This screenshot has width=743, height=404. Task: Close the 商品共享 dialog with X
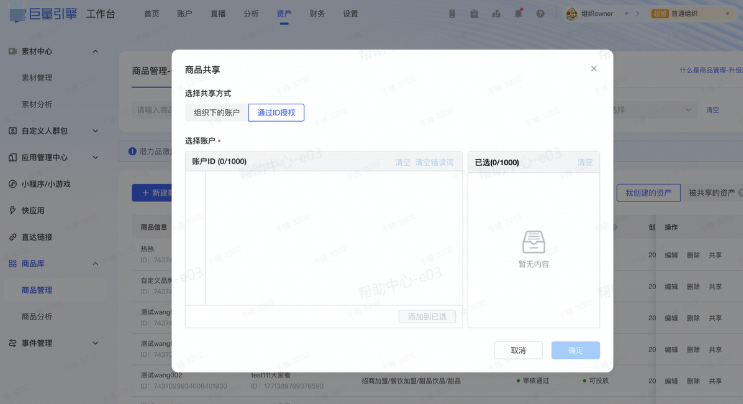click(594, 69)
